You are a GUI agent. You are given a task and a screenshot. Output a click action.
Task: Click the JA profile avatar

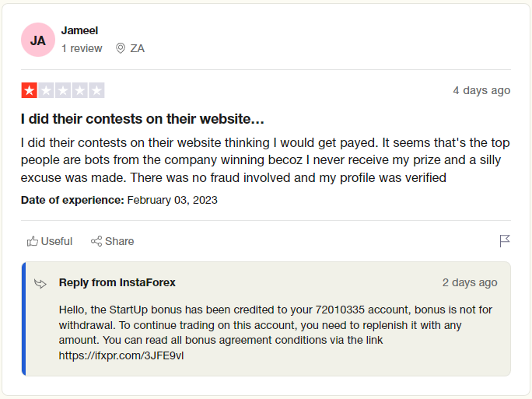(x=38, y=40)
